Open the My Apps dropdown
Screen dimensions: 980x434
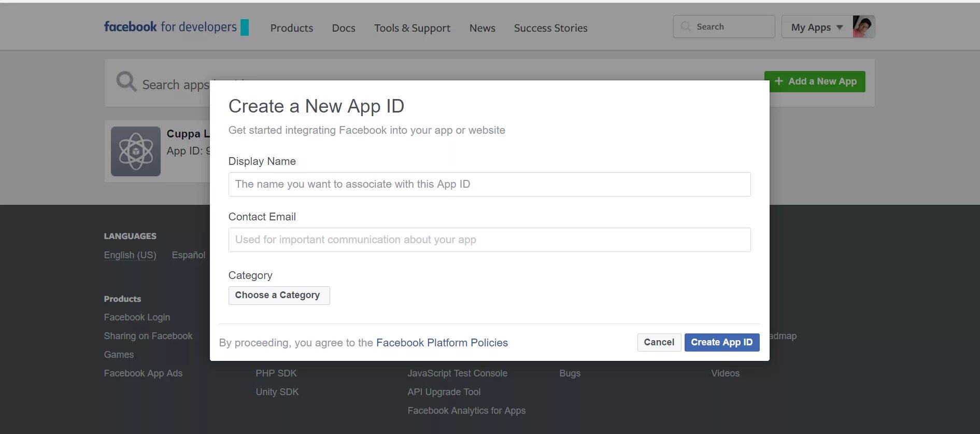pos(817,27)
